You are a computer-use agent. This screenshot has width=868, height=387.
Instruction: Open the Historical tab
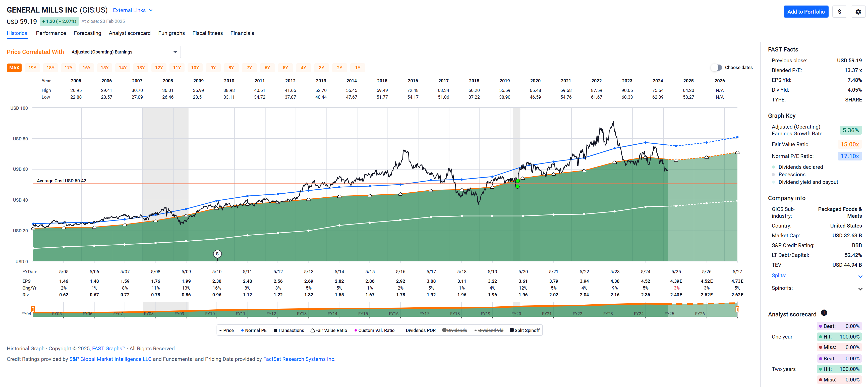tap(18, 33)
